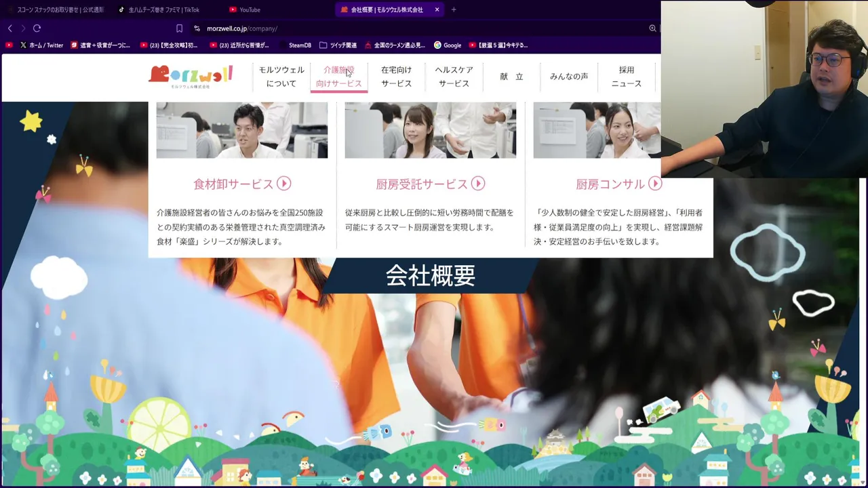Switch to the 生ハムチーズ巻き TikTok tab
This screenshot has width=868, height=488.
[163, 9]
